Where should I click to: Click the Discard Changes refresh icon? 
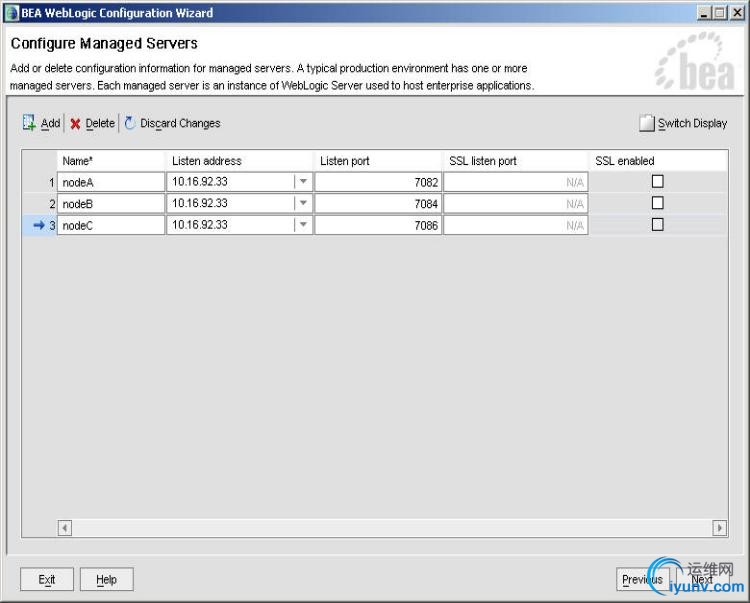click(x=129, y=123)
